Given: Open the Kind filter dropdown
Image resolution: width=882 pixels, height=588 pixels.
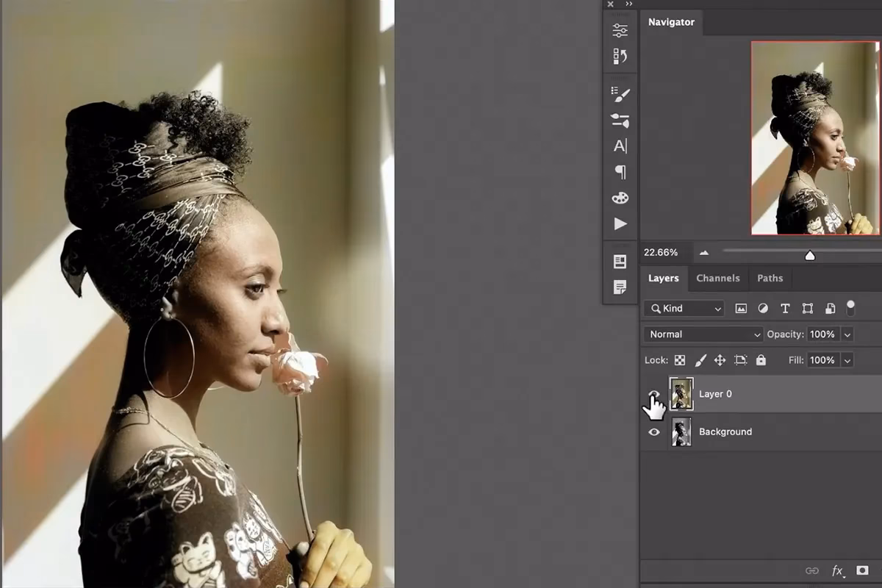Looking at the screenshot, I should 684,308.
